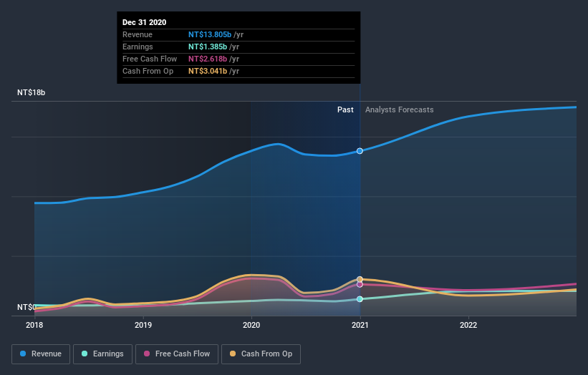Click the NT$13.805b revenue value
The height and width of the screenshot is (375, 588).
click(210, 34)
